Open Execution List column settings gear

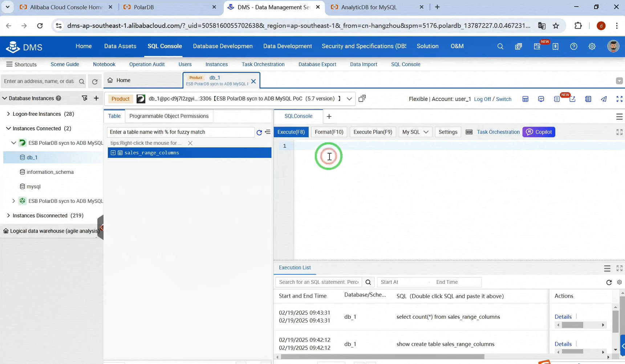point(620,282)
